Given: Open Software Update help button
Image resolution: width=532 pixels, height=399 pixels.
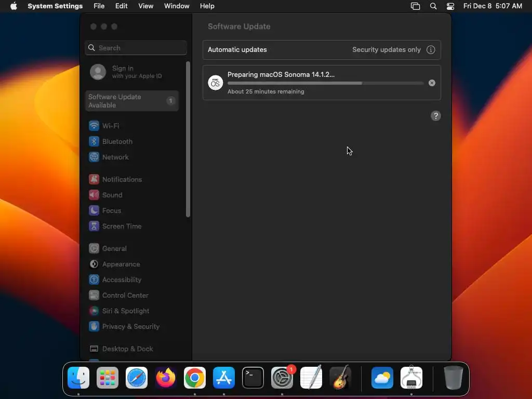Looking at the screenshot, I should [436, 116].
